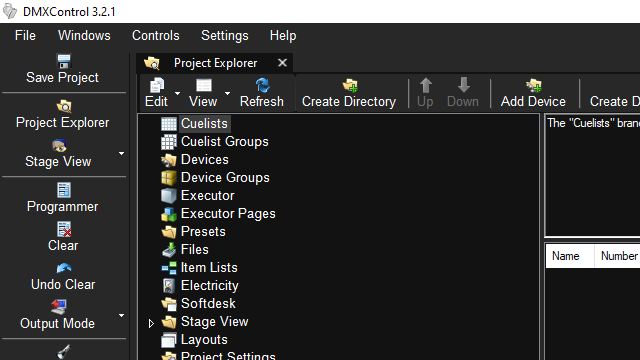Click the Name column header
The width and height of the screenshot is (640, 360).
tap(570, 256)
